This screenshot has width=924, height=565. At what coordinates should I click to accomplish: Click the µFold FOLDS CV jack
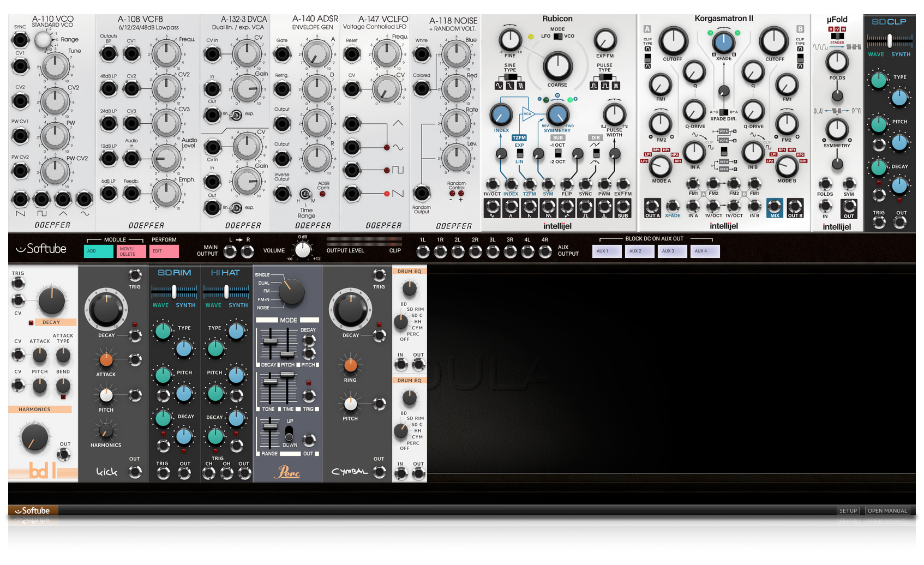coord(825,184)
